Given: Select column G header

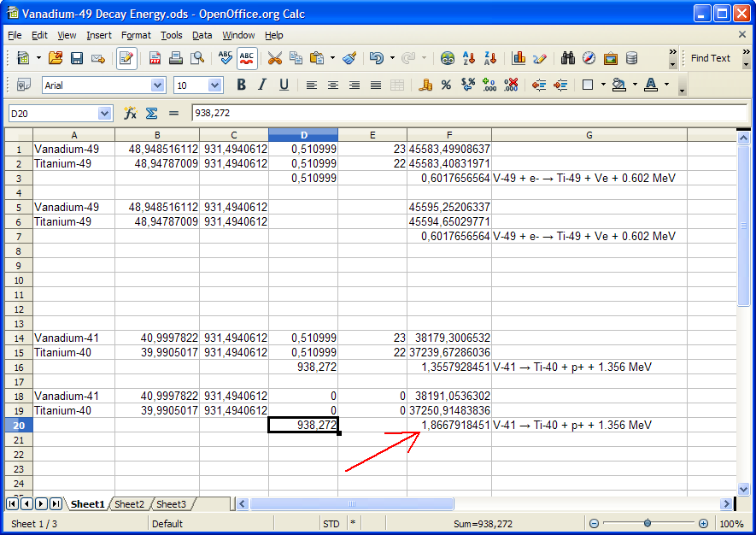Looking at the screenshot, I should [x=589, y=135].
